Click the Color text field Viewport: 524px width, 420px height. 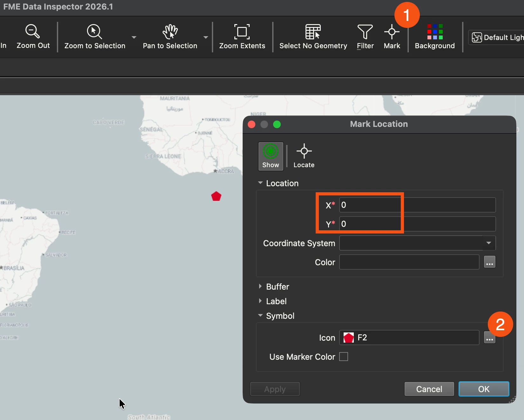[409, 262]
